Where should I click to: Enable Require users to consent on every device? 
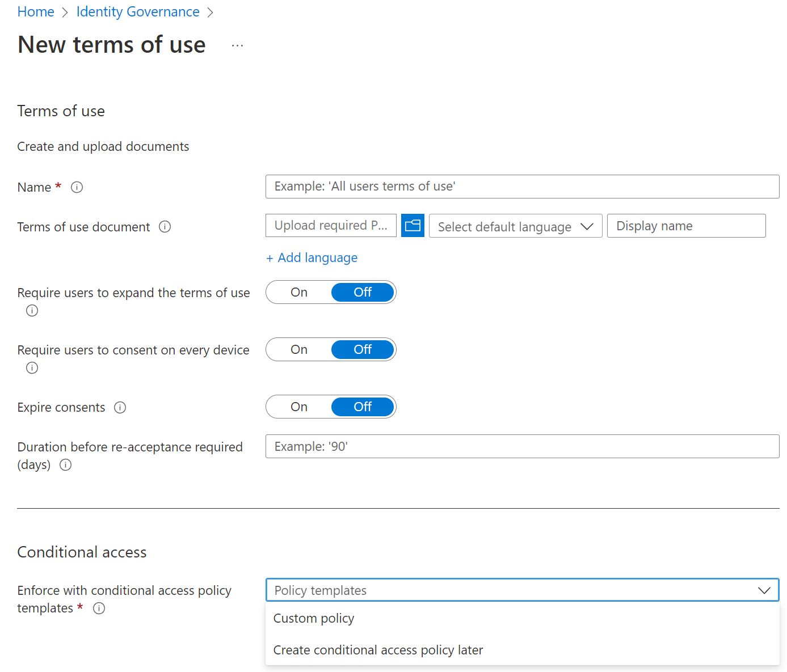(298, 349)
